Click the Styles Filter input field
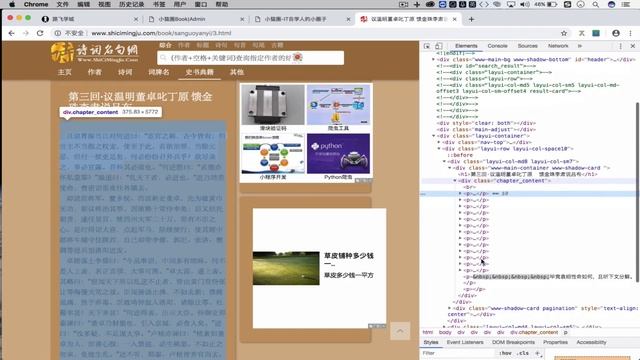 coord(457,353)
